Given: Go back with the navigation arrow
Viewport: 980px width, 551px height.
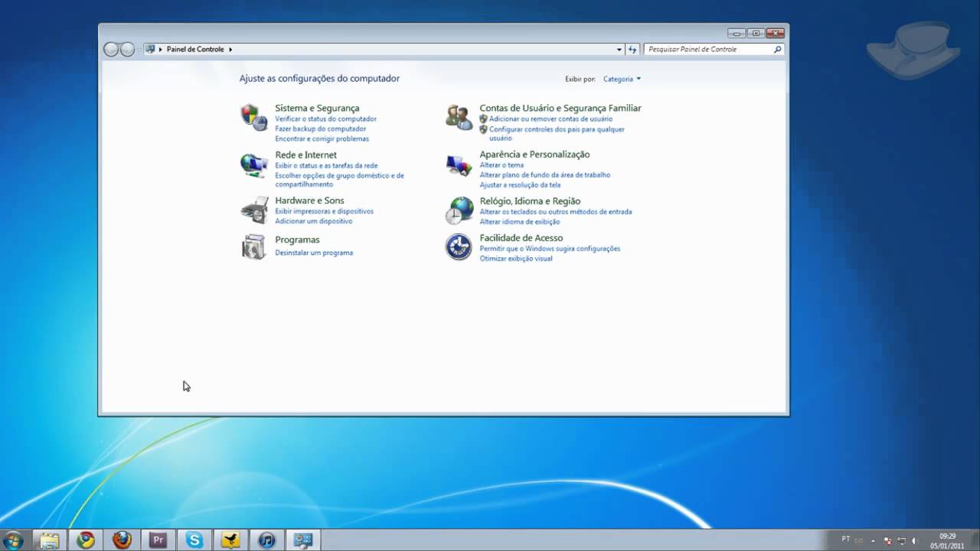Looking at the screenshot, I should [111, 49].
